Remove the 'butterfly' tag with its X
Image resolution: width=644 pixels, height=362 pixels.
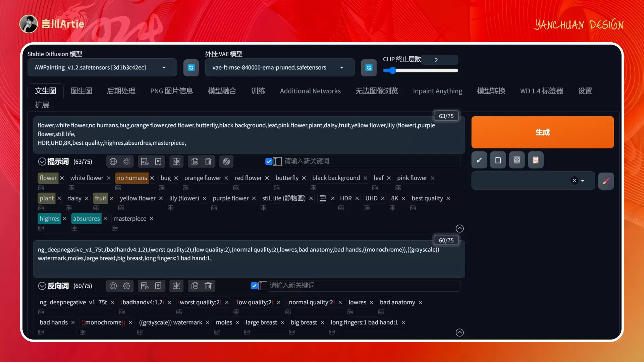[304, 178]
